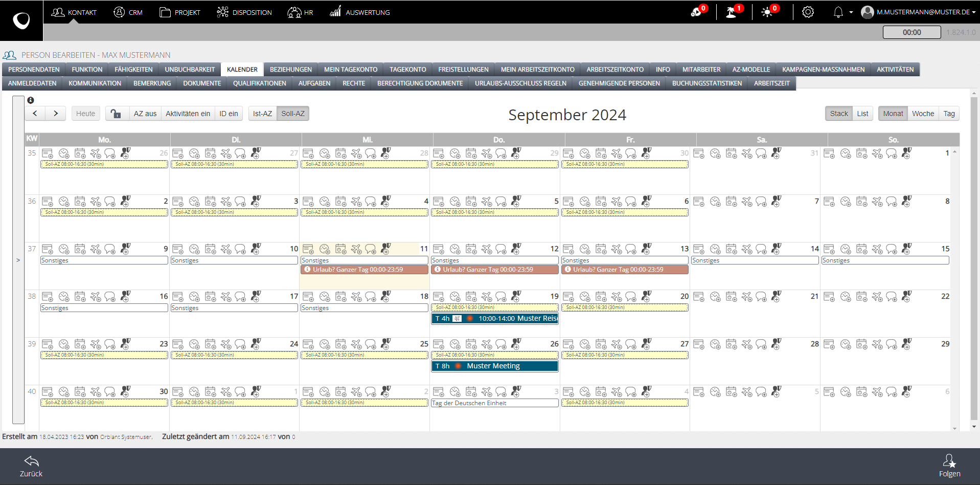
Task: Go to previous month arrow
Action: [35, 114]
